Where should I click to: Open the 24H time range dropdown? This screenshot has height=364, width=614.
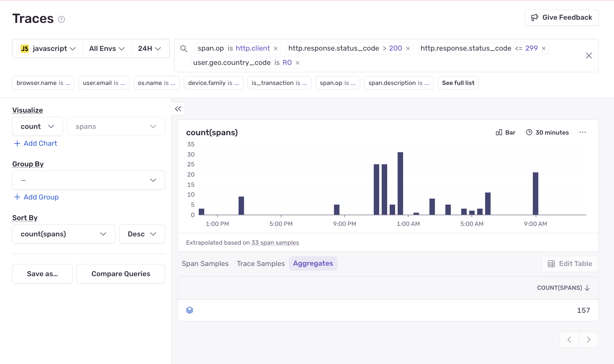(149, 48)
